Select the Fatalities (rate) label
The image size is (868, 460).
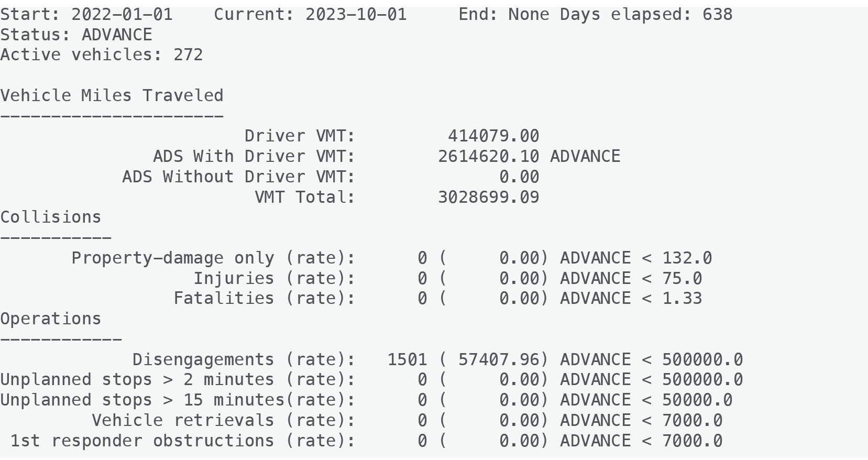coord(265,298)
